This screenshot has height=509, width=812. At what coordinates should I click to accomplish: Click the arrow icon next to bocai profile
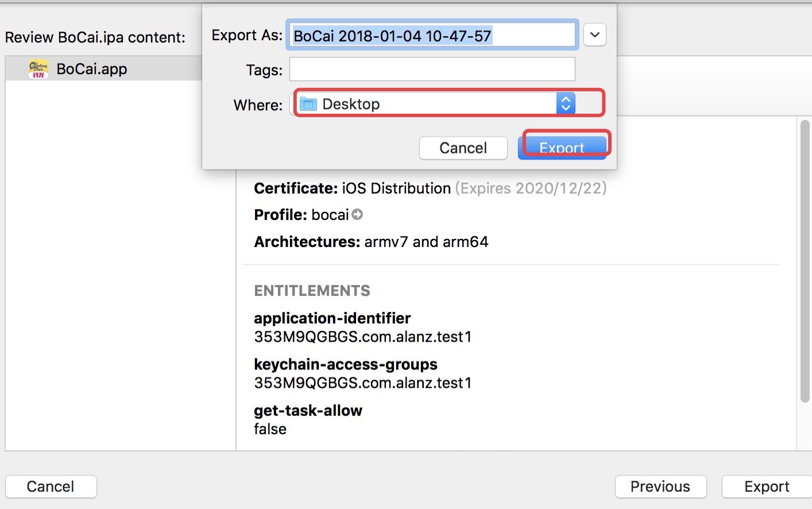357,215
